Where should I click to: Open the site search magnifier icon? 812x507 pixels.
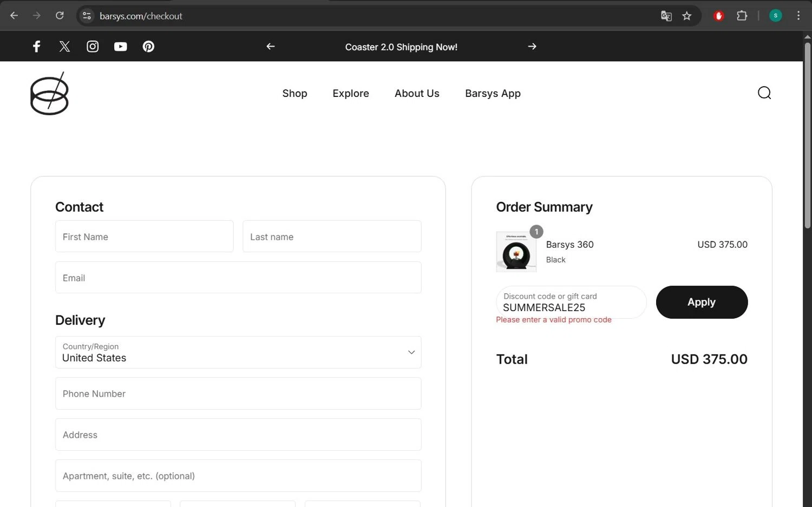(x=764, y=93)
